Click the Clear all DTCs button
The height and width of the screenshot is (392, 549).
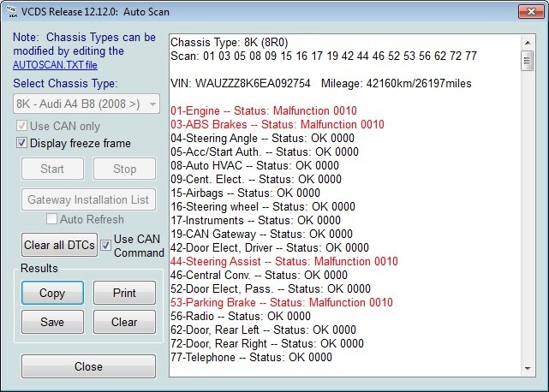(x=59, y=245)
